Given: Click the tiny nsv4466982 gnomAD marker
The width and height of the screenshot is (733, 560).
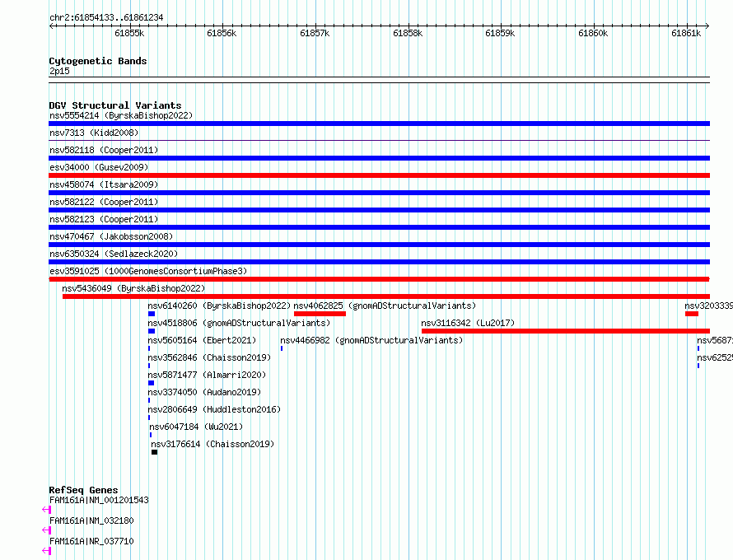Looking at the screenshot, I should click(282, 348).
